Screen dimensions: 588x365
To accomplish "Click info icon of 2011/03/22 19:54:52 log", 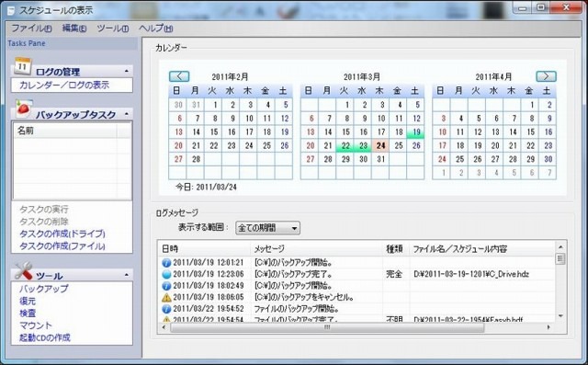I will click(166, 309).
